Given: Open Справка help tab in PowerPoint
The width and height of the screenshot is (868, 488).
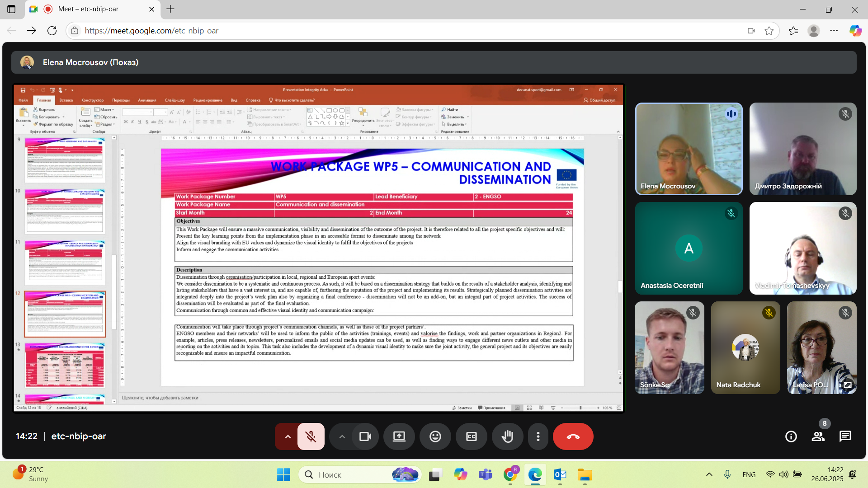Looking at the screenshot, I should coord(253,100).
